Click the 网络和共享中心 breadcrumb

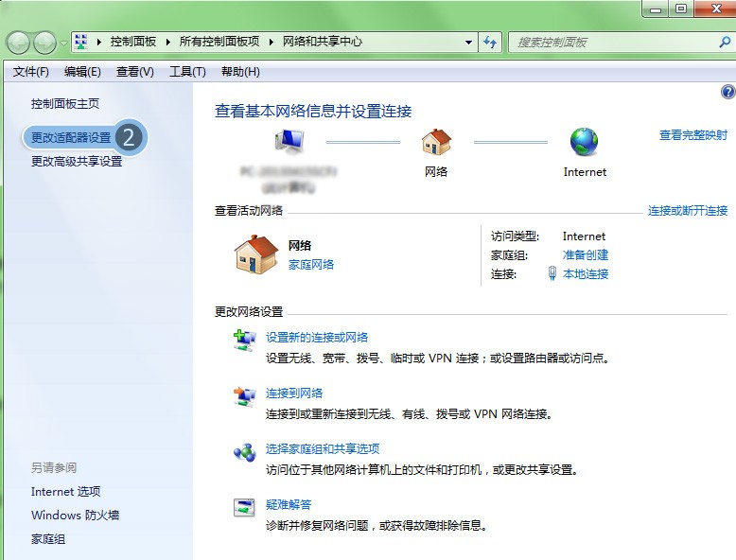[x=322, y=42]
